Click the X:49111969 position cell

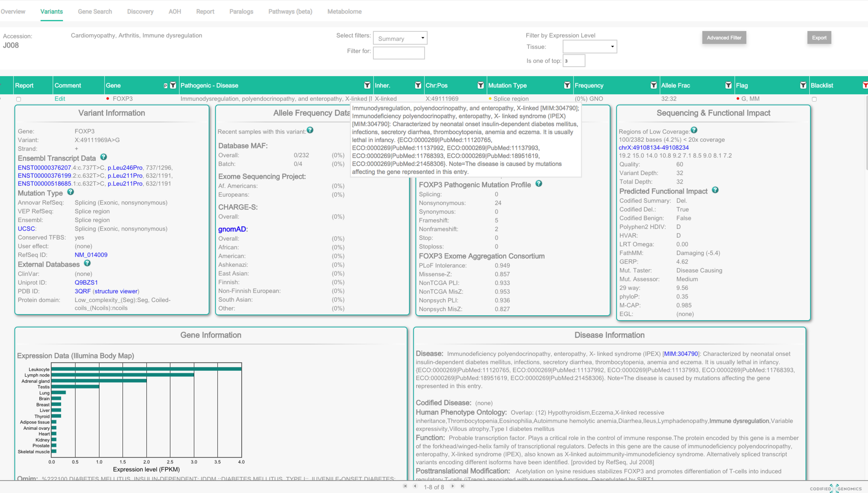click(442, 99)
